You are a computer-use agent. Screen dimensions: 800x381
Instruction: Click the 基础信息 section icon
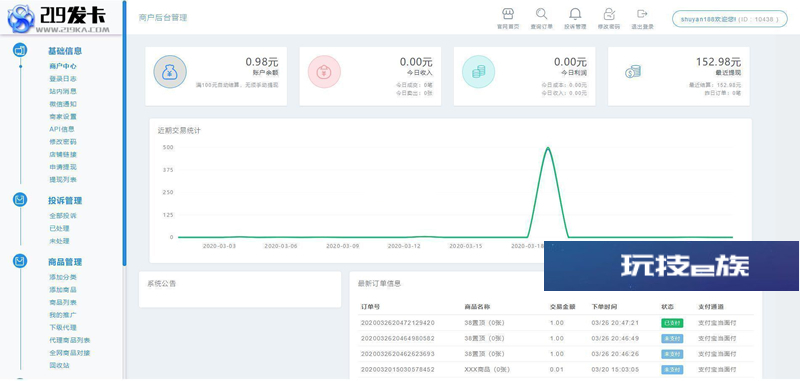pos(20,50)
